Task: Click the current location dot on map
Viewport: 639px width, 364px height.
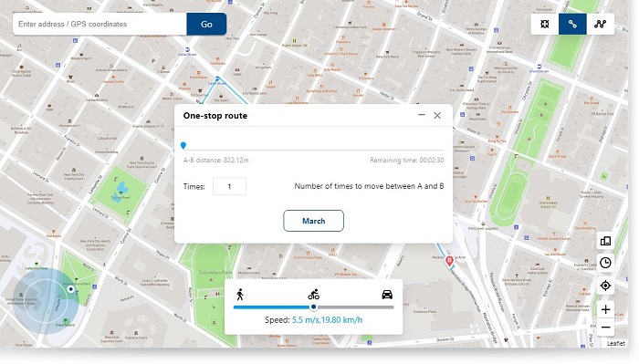Action: click(71, 289)
